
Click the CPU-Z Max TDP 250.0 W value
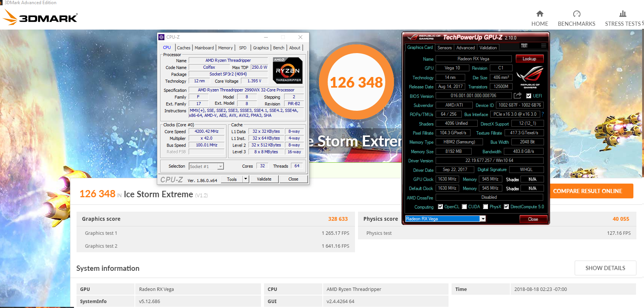(259, 67)
